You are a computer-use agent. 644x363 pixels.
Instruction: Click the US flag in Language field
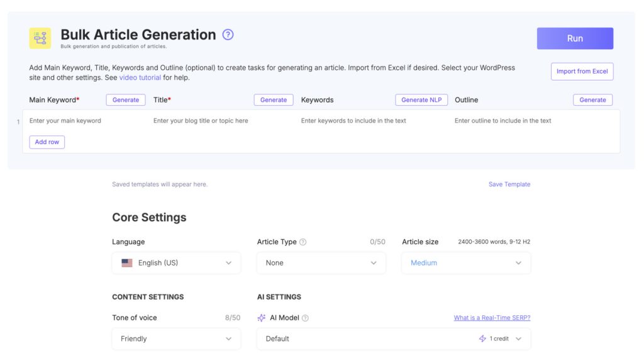click(127, 263)
